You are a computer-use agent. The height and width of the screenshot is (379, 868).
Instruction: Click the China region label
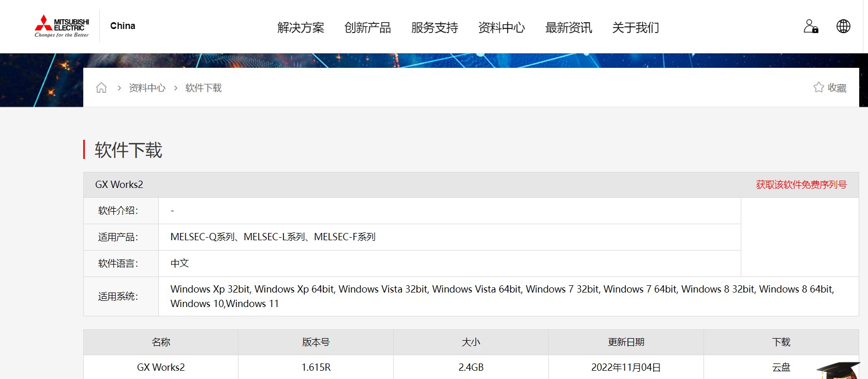(x=123, y=26)
